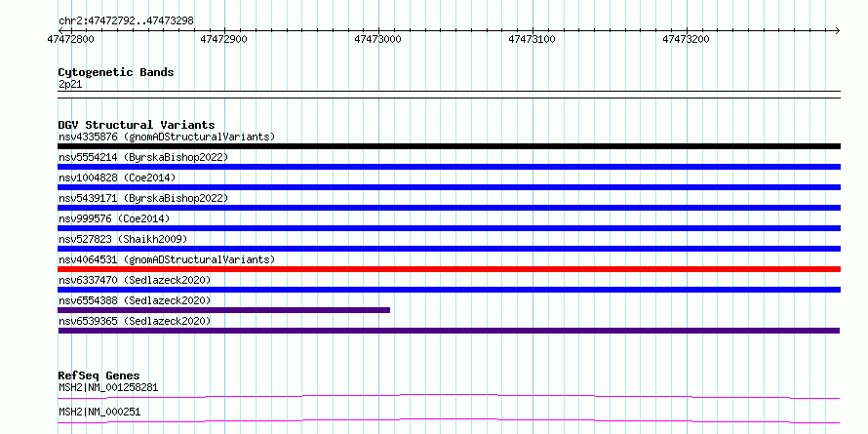868x434 pixels.
Task: Open the nsv5439171 ByrskaBishop2022 label
Action: tap(142, 198)
